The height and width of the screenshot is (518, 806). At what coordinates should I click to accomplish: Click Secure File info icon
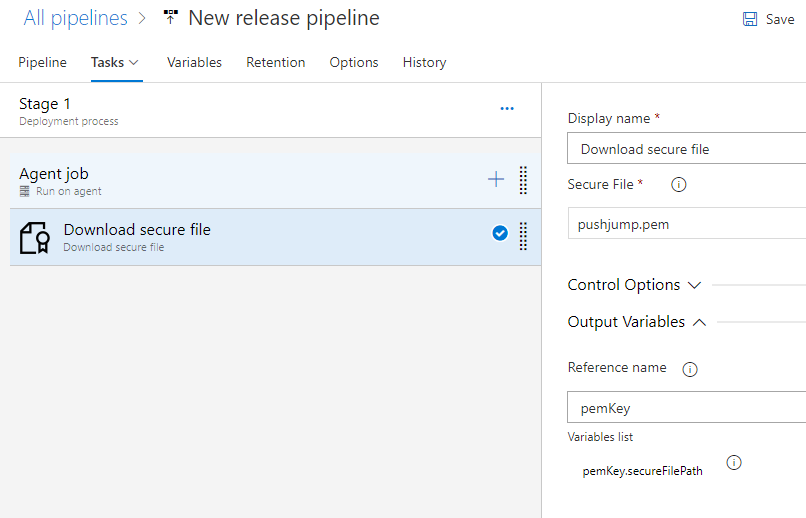[x=678, y=185]
